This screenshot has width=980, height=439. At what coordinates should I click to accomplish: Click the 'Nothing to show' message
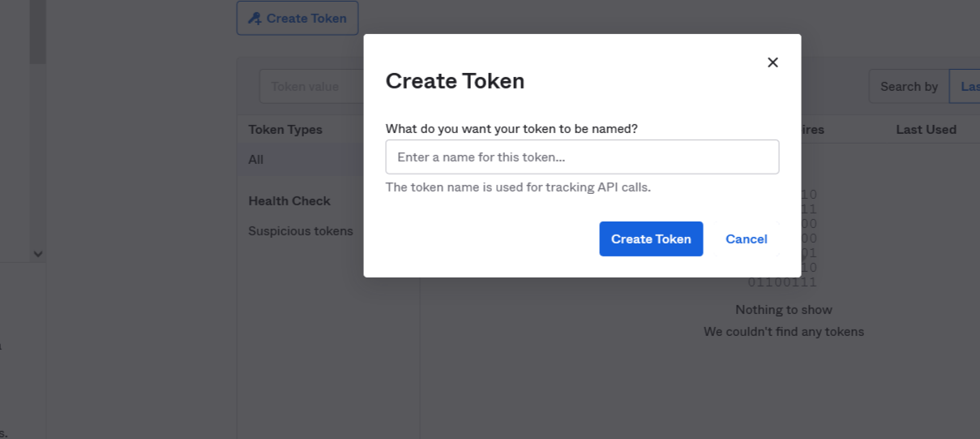[784, 309]
